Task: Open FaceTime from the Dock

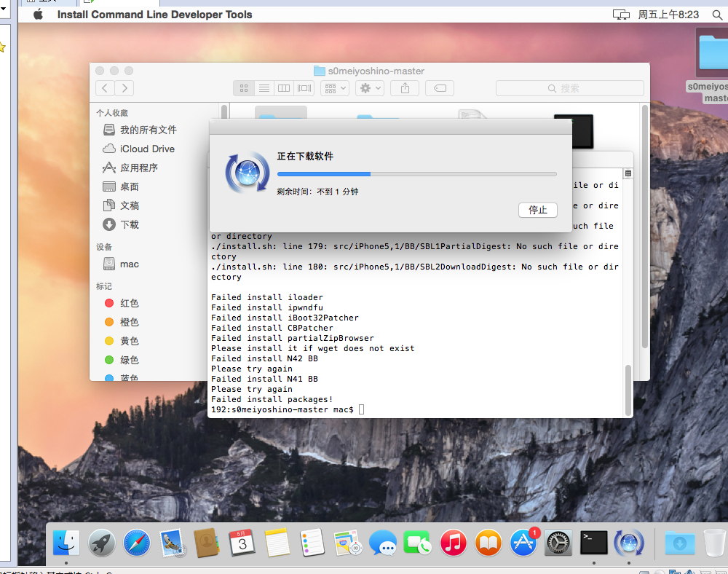Action: point(417,543)
